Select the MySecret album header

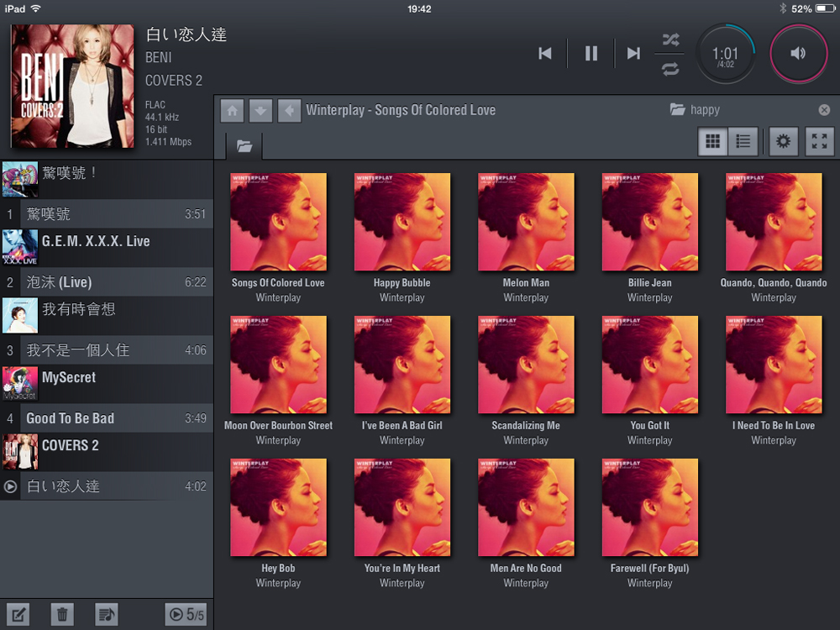[x=108, y=384]
